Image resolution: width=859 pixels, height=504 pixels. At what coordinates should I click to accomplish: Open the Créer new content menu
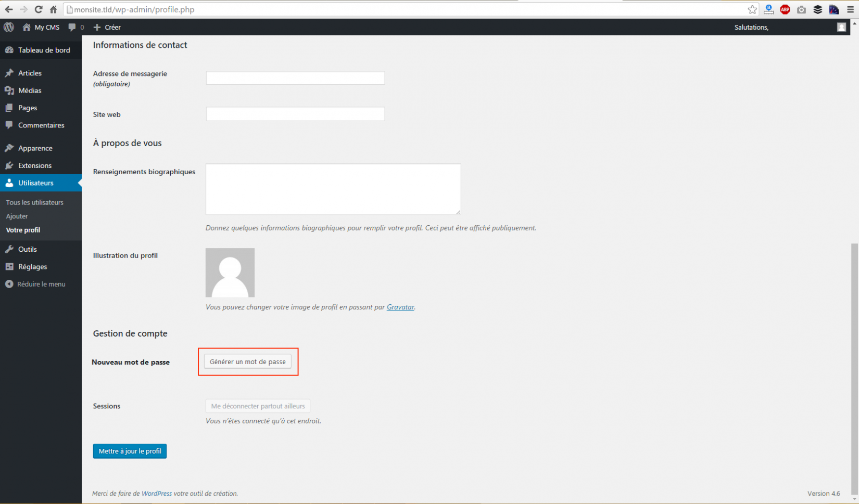(x=107, y=27)
